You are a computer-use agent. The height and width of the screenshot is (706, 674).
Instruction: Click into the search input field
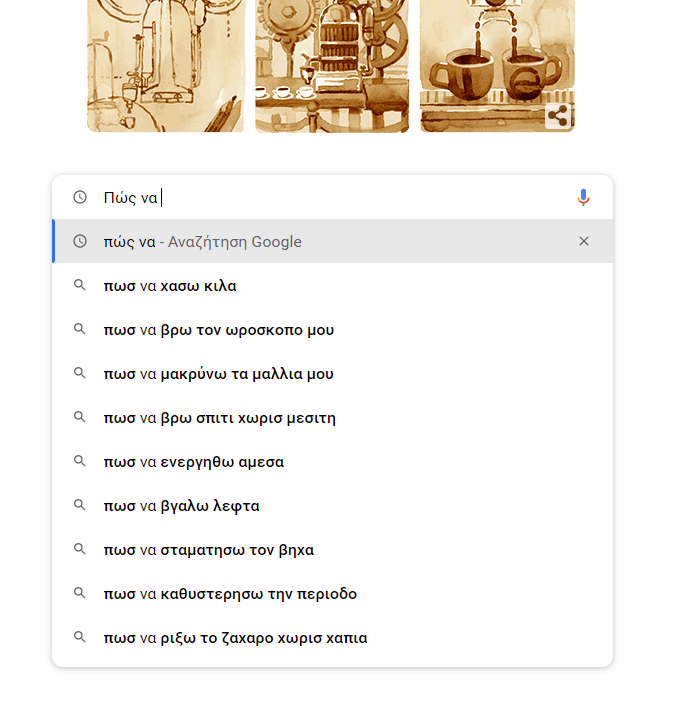click(x=350, y=198)
